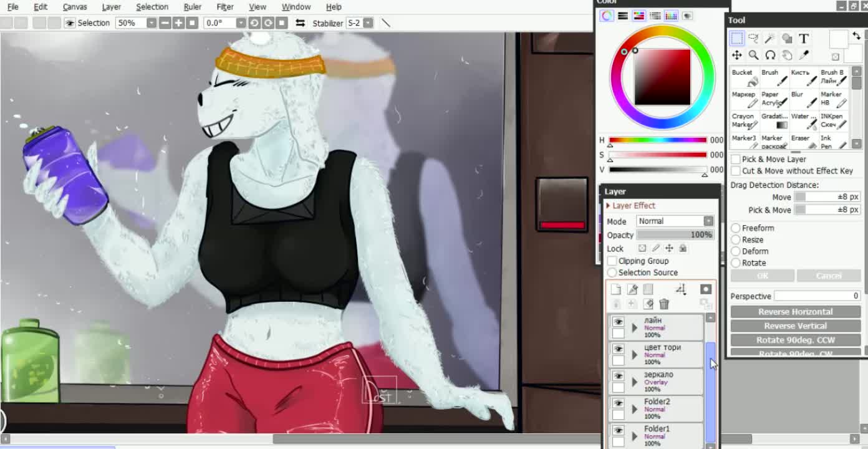Screen dimensions: 868x449
Task: Show the swatches grid panel
Action: point(671,16)
